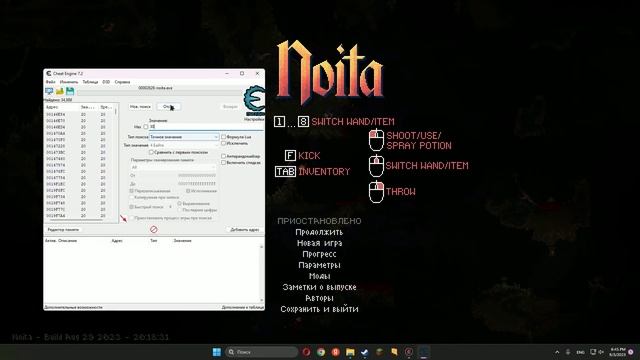Open volume control in system tray
This screenshot has height=360, width=640.
(601, 352)
